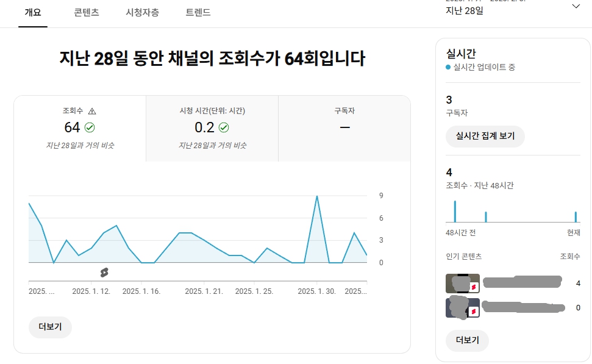Click the 현재 axis label

[574, 232]
